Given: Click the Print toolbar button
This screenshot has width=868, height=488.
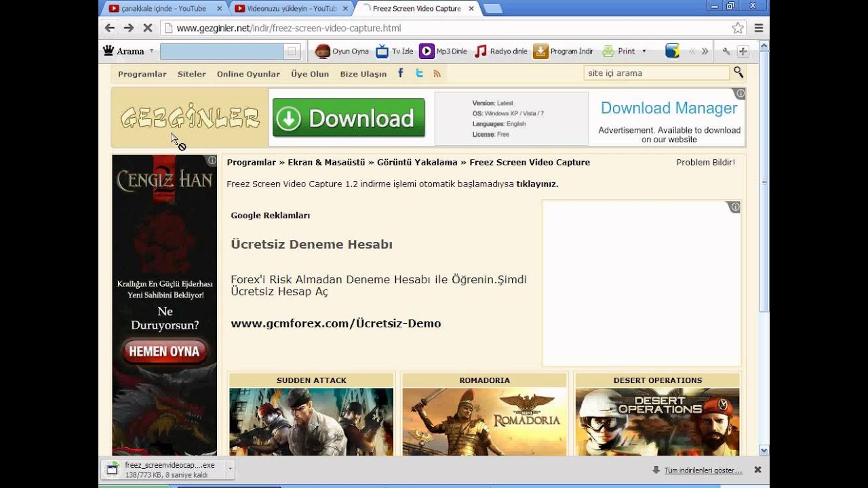Looking at the screenshot, I should coord(618,51).
